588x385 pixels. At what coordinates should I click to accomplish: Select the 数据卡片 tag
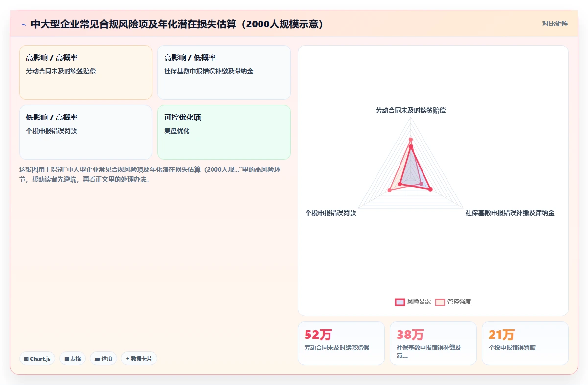(139, 359)
